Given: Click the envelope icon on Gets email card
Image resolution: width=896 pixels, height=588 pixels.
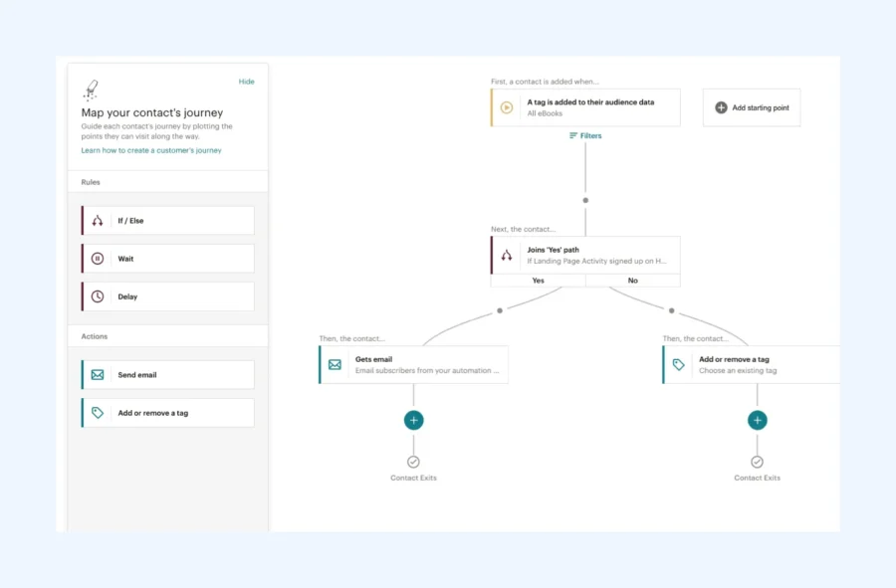Looking at the screenshot, I should (335, 364).
